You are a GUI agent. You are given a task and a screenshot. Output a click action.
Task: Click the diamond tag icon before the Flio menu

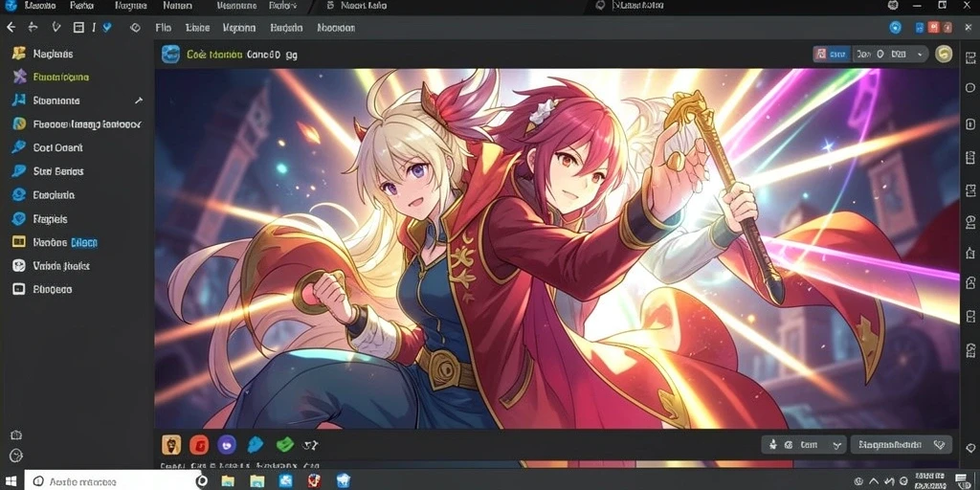pos(135,28)
